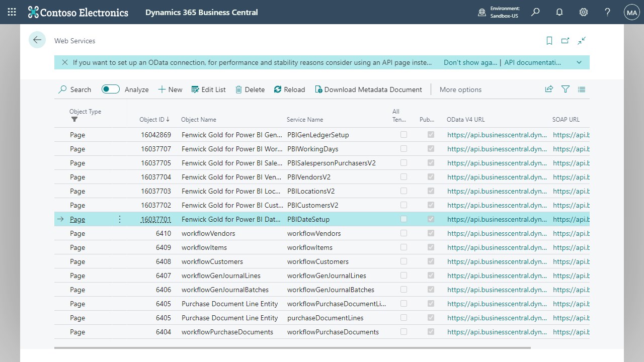Image resolution: width=644 pixels, height=362 pixels.
Task: Click Delete in the toolbar
Action: (250, 89)
